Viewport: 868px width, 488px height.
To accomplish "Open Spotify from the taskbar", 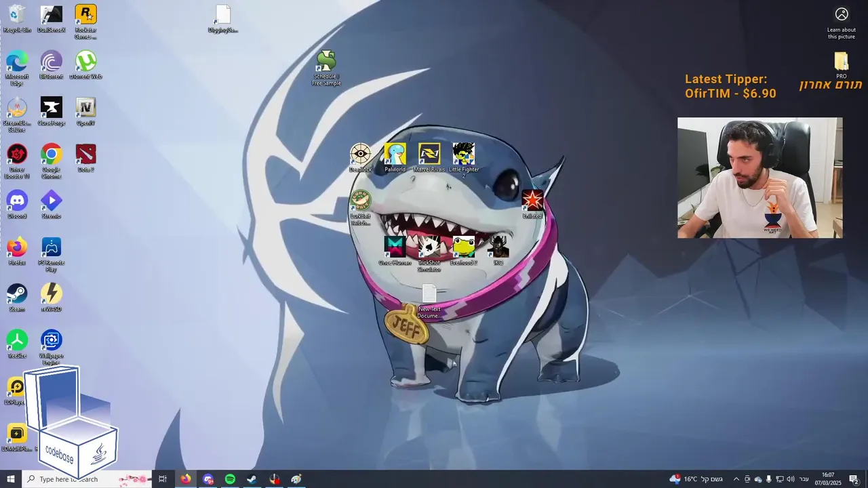I will click(x=230, y=479).
